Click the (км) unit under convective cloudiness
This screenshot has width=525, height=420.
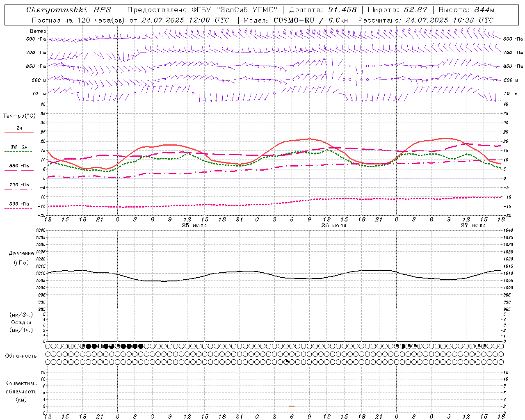21,399
